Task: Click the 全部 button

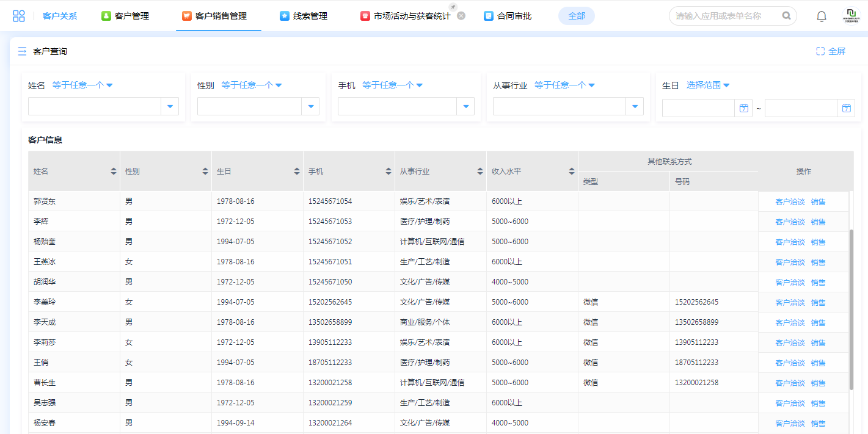Action: coord(576,16)
